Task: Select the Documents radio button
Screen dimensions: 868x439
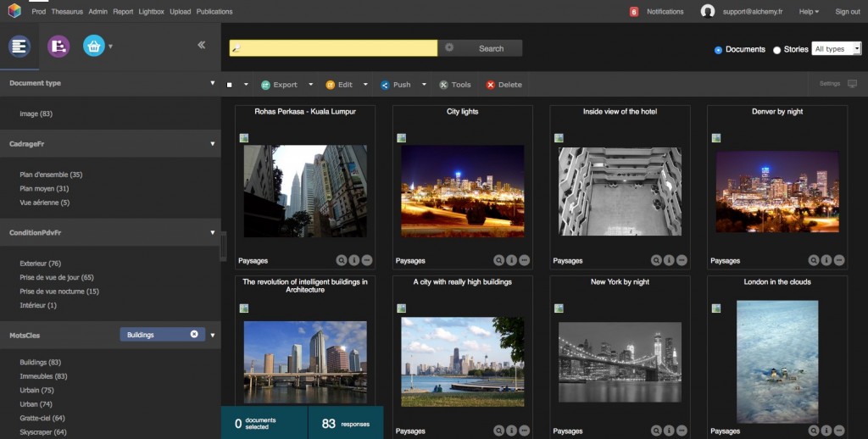Action: pyautogui.click(x=719, y=50)
